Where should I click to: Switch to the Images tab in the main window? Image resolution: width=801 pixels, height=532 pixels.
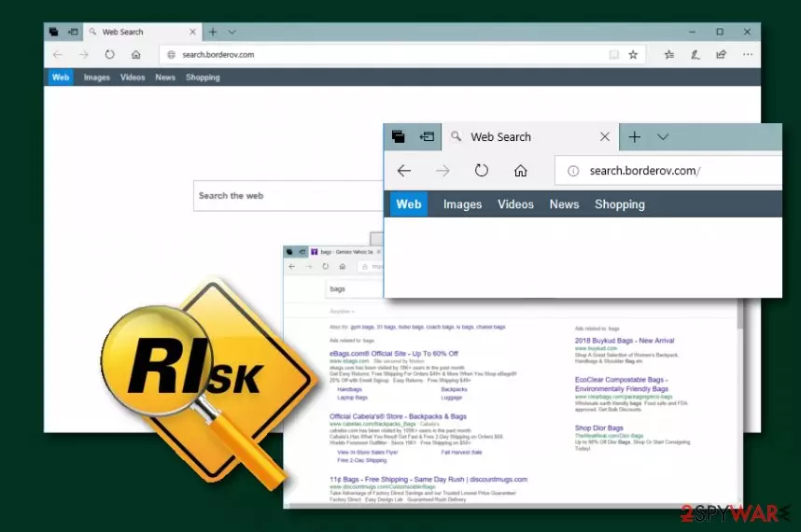pos(96,77)
